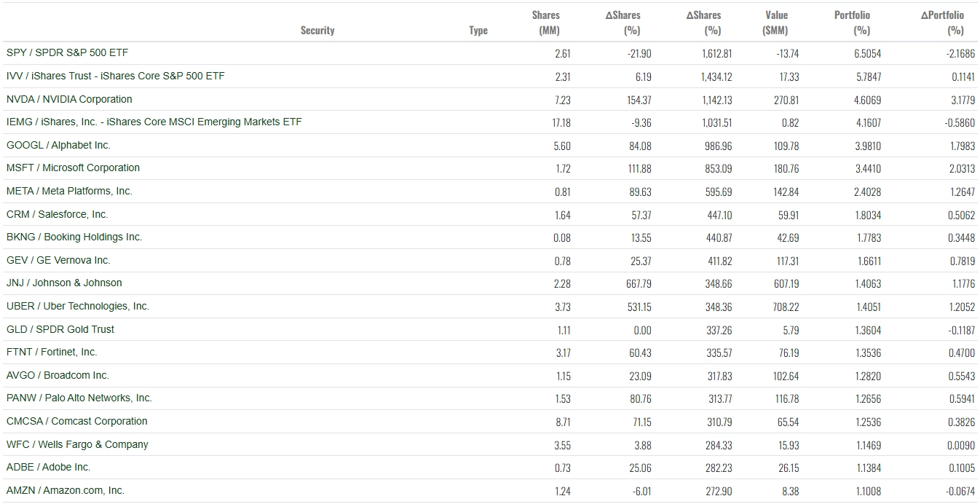Select PANW share change 80.76
The width and height of the screenshot is (980, 504).
[640, 398]
